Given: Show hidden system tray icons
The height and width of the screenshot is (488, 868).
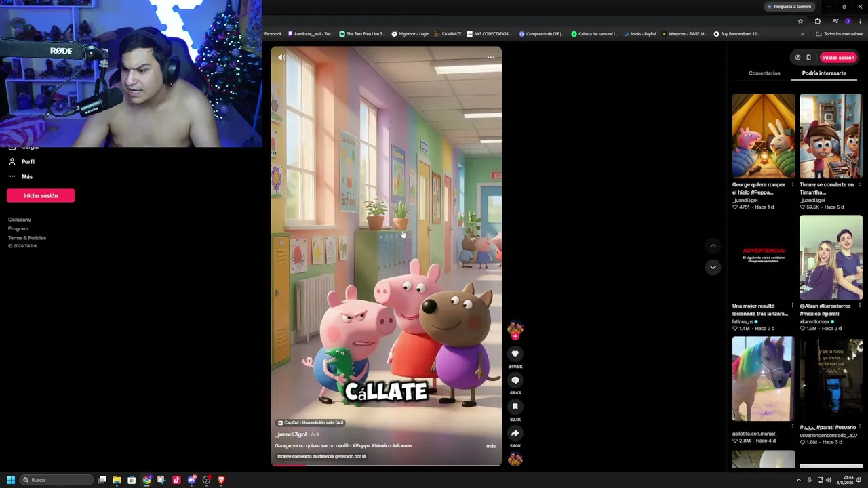Looking at the screenshot, I should click(x=799, y=480).
